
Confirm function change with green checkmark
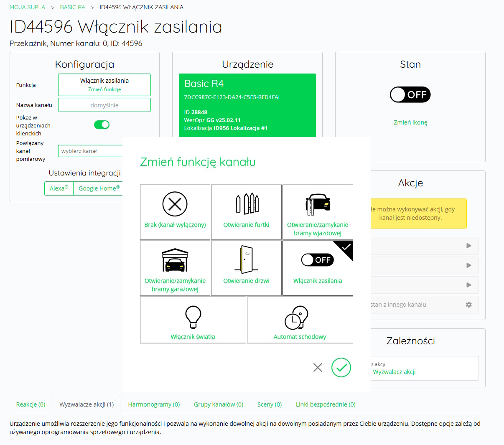[x=341, y=368]
